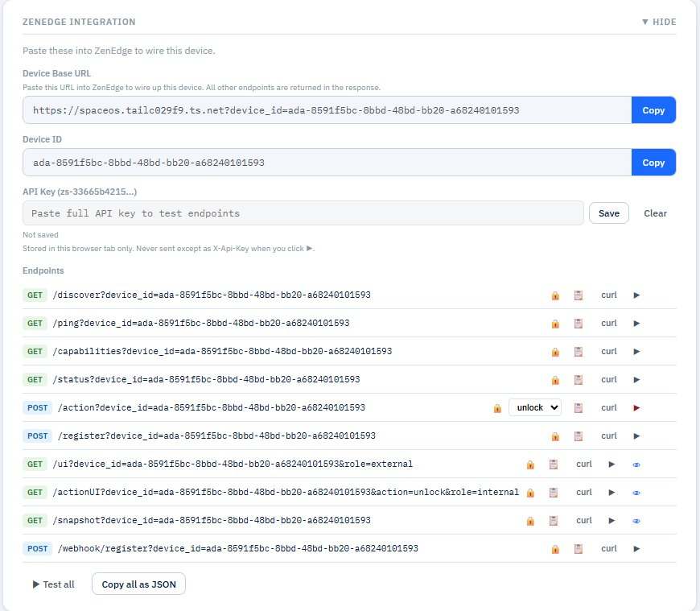700x611 pixels.
Task: Select the Device ID text field
Action: click(327, 163)
